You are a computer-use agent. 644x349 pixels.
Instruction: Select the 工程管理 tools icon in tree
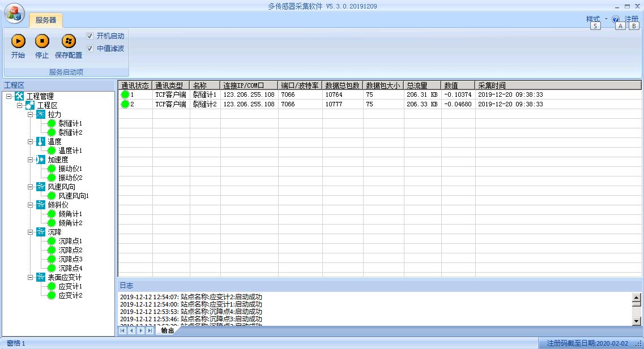19,96
